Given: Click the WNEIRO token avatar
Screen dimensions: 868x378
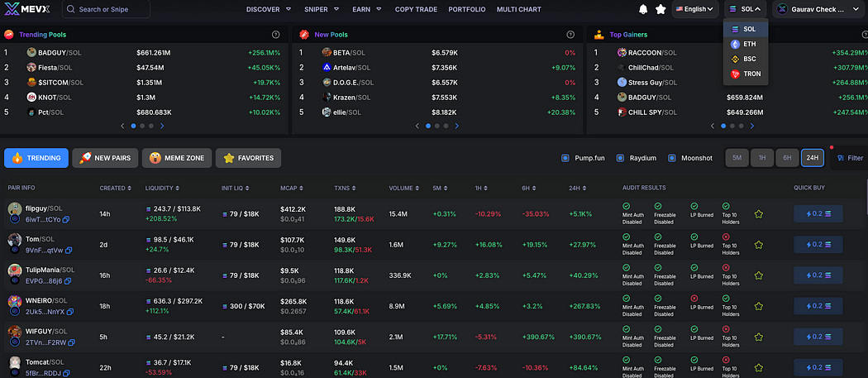Looking at the screenshot, I should tap(14, 302).
